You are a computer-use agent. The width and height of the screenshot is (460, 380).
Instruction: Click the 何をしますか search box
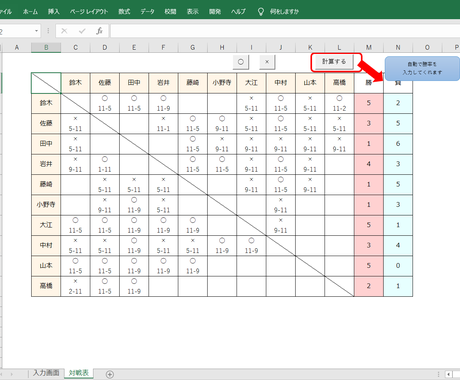click(284, 12)
